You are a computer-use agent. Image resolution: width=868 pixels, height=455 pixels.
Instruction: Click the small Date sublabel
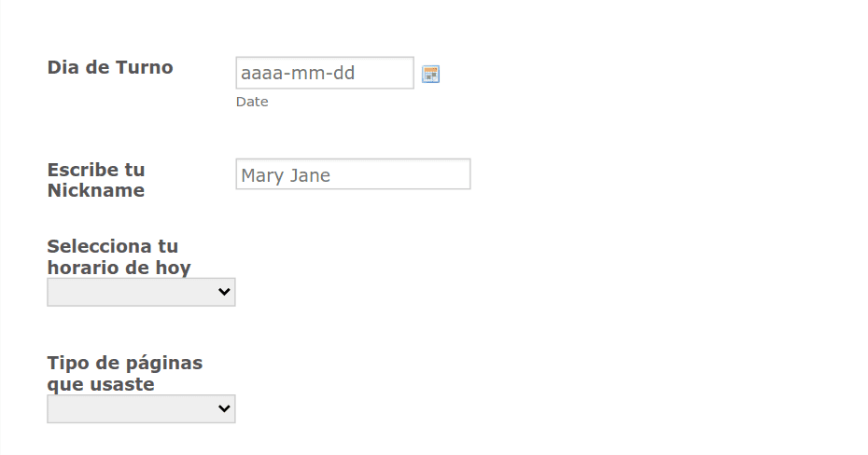252,102
